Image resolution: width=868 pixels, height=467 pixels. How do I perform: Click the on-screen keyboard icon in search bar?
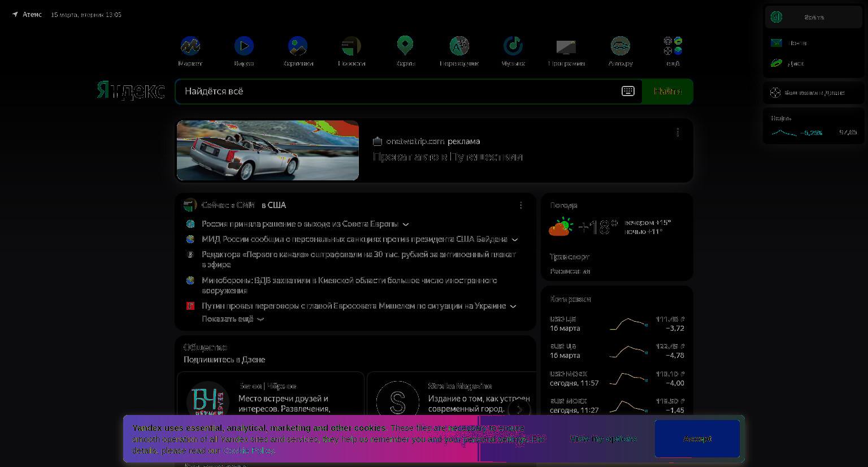(628, 91)
